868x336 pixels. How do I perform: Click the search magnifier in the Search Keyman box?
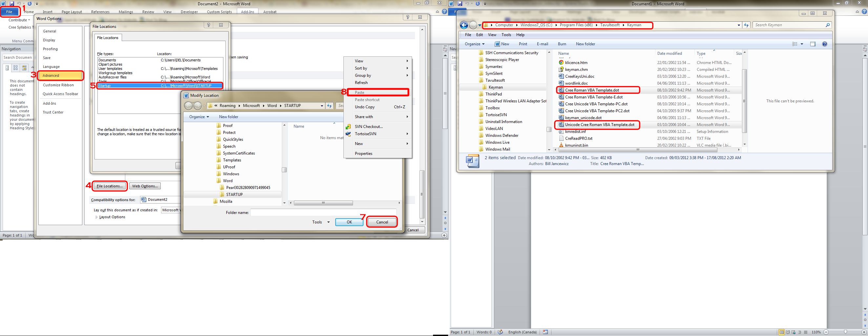[827, 25]
